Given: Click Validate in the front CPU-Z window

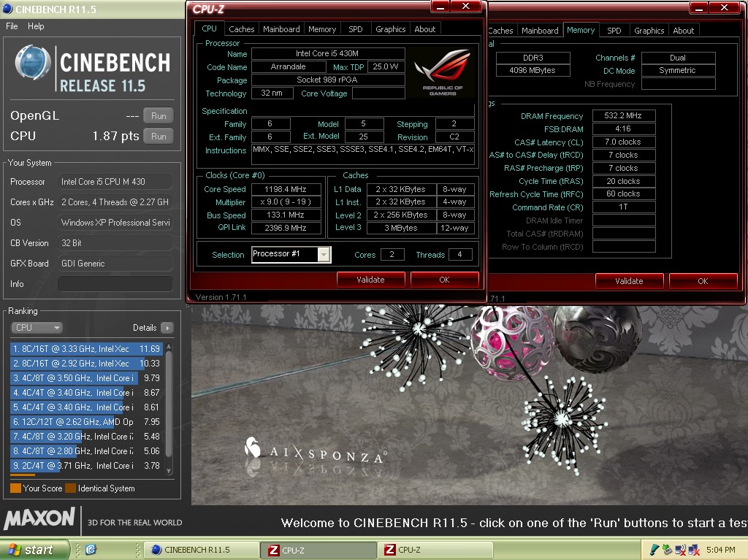Looking at the screenshot, I should coord(370,280).
